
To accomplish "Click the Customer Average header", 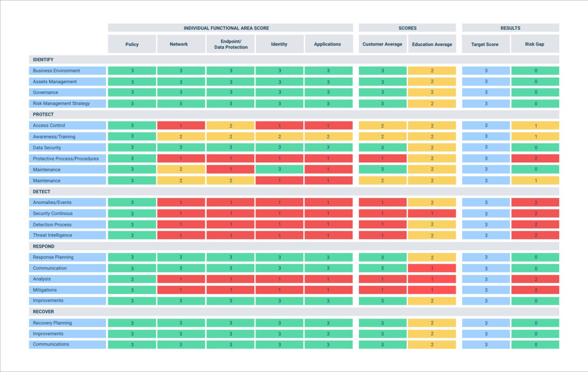I will tap(382, 44).
